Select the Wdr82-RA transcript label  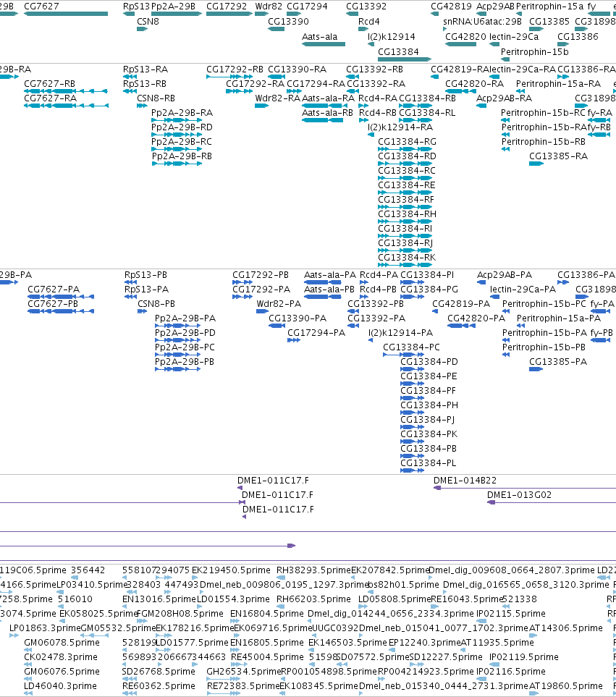coord(278,98)
